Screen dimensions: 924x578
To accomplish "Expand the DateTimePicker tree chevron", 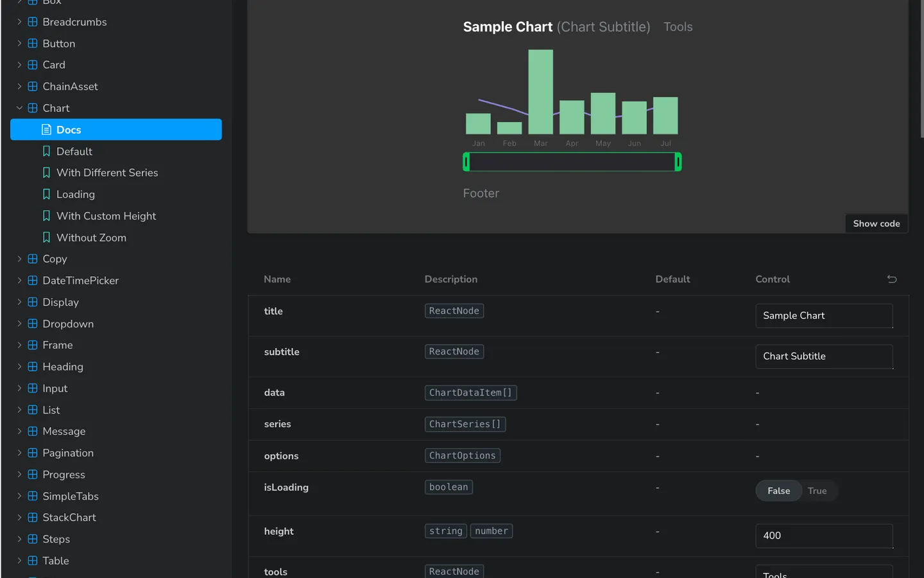I will coord(19,281).
